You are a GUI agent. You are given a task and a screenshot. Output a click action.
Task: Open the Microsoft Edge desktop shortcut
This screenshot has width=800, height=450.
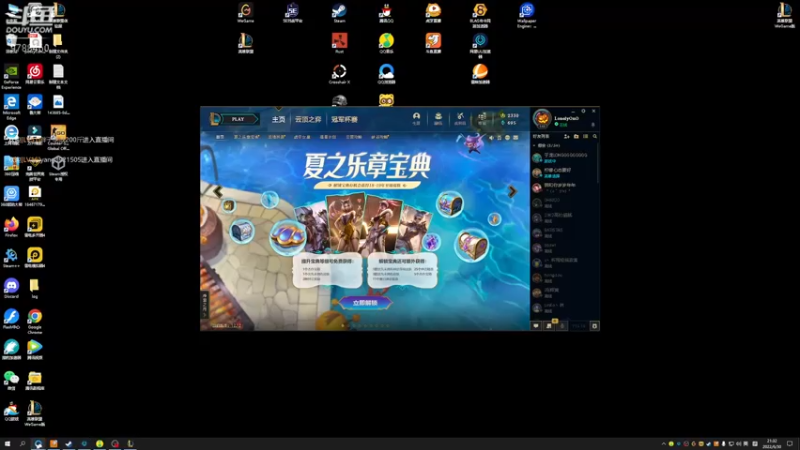(x=11, y=107)
